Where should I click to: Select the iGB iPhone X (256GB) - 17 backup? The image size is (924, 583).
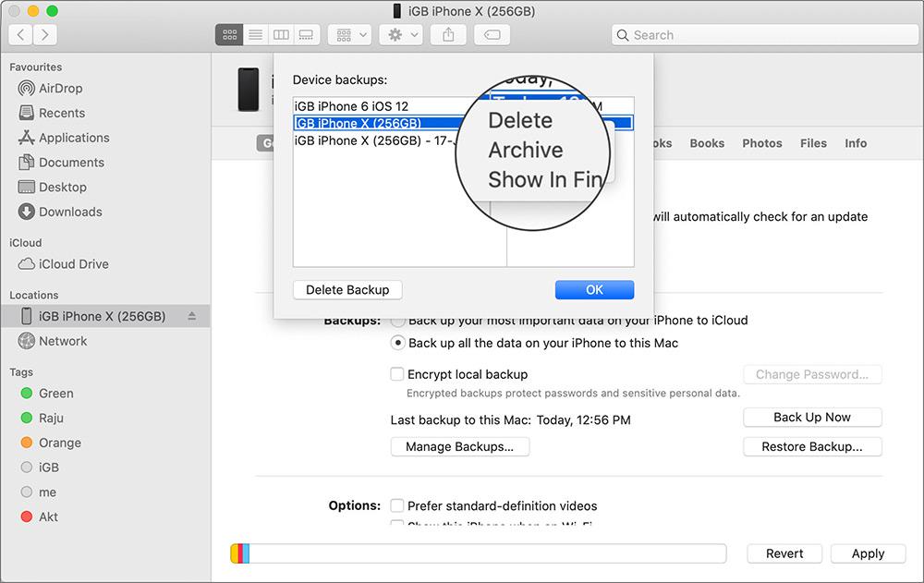373,140
